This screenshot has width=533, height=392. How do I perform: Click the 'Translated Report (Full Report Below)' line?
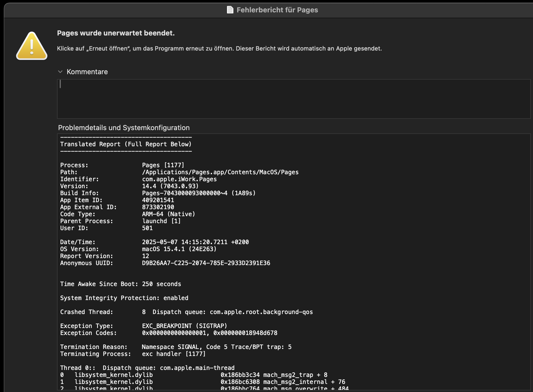126,144
